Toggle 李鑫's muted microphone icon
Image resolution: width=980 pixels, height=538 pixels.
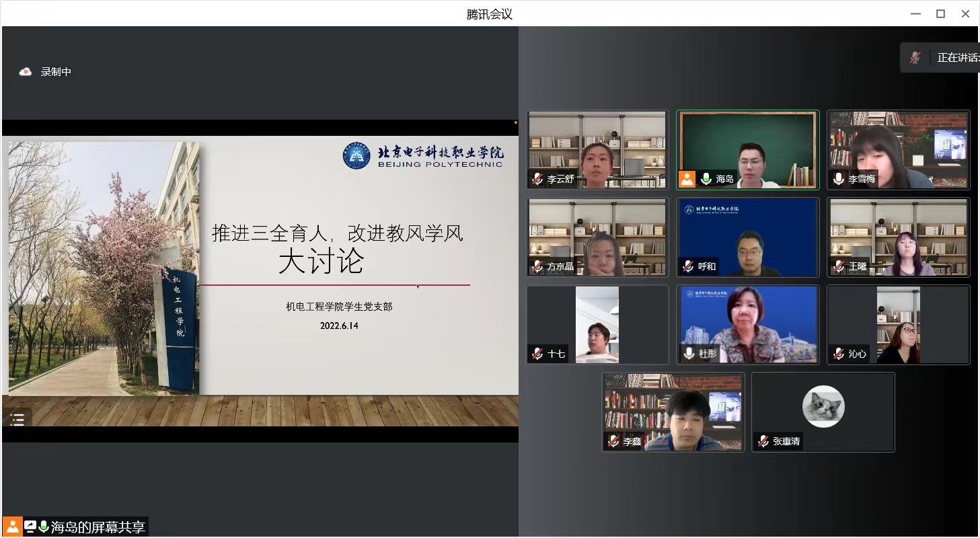pos(613,441)
